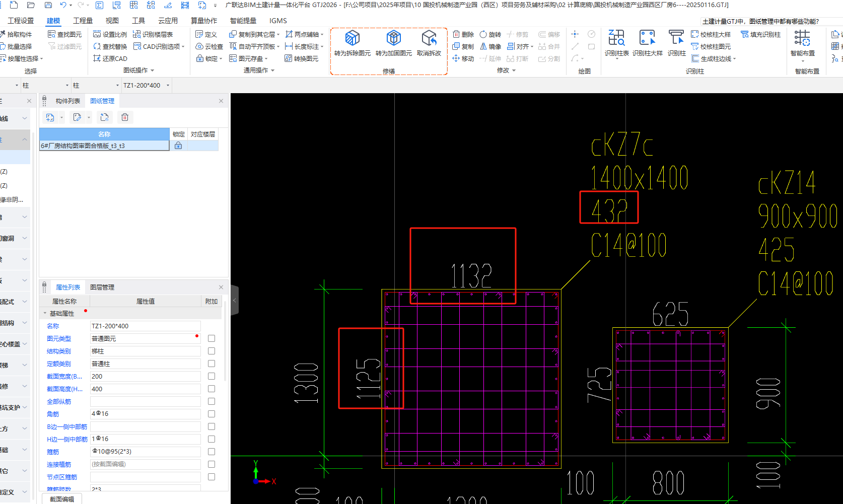
Task: Click the 删除 tool in ribbon
Action: point(463,34)
